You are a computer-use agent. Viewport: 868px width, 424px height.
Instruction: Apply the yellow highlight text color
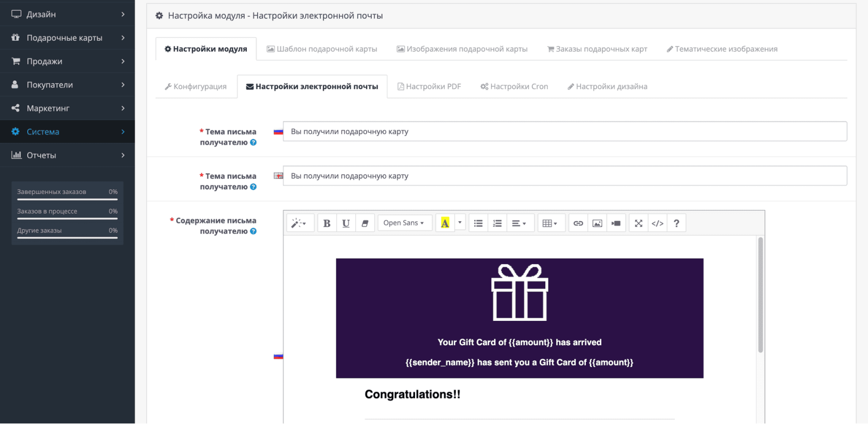(445, 223)
